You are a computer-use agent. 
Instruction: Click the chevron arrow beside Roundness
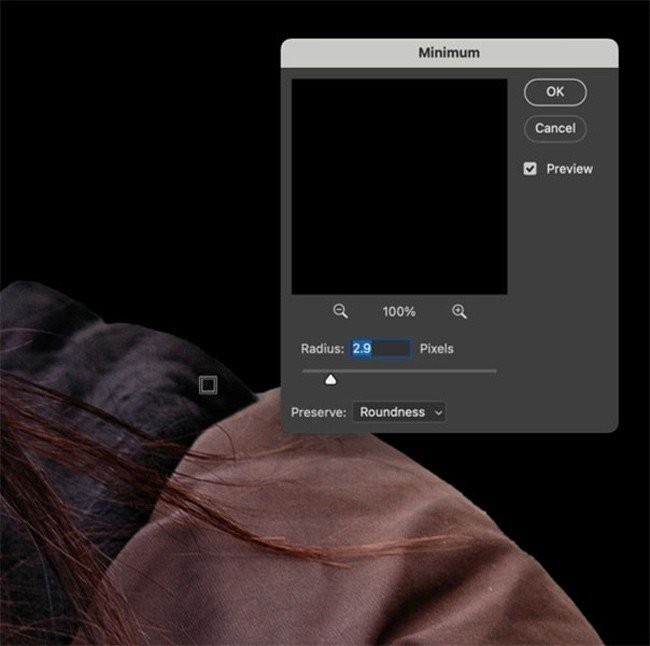click(437, 413)
